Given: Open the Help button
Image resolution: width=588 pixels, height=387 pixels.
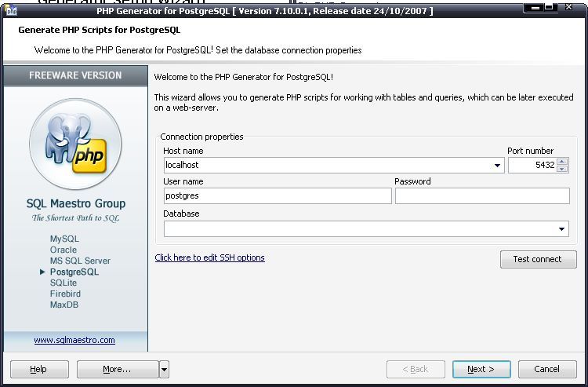Looking at the screenshot, I should point(39,370).
